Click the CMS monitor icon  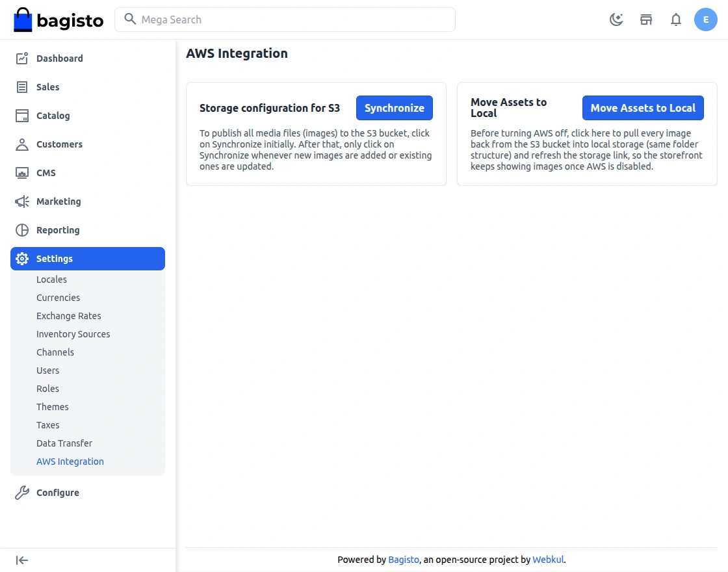pyautogui.click(x=22, y=173)
